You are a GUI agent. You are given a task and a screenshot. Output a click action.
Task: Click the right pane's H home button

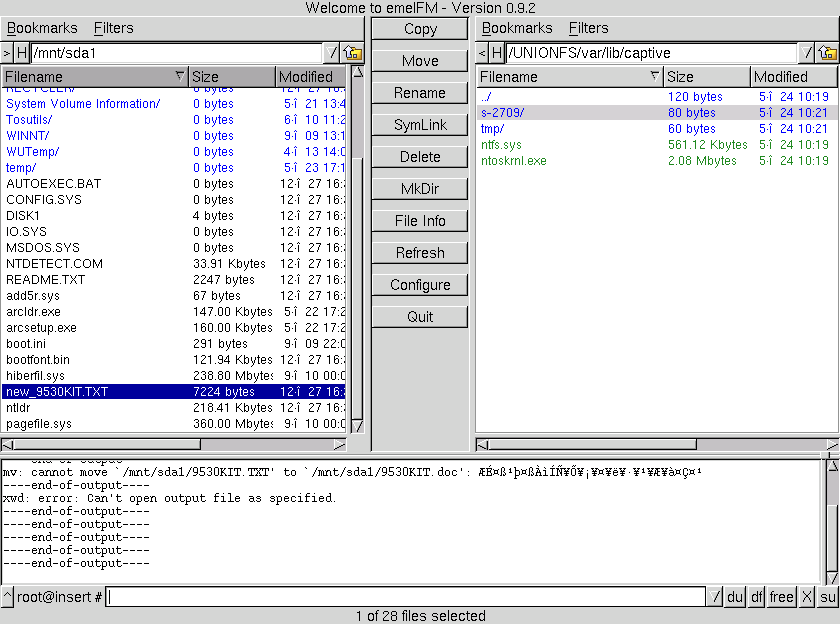[x=497, y=53]
